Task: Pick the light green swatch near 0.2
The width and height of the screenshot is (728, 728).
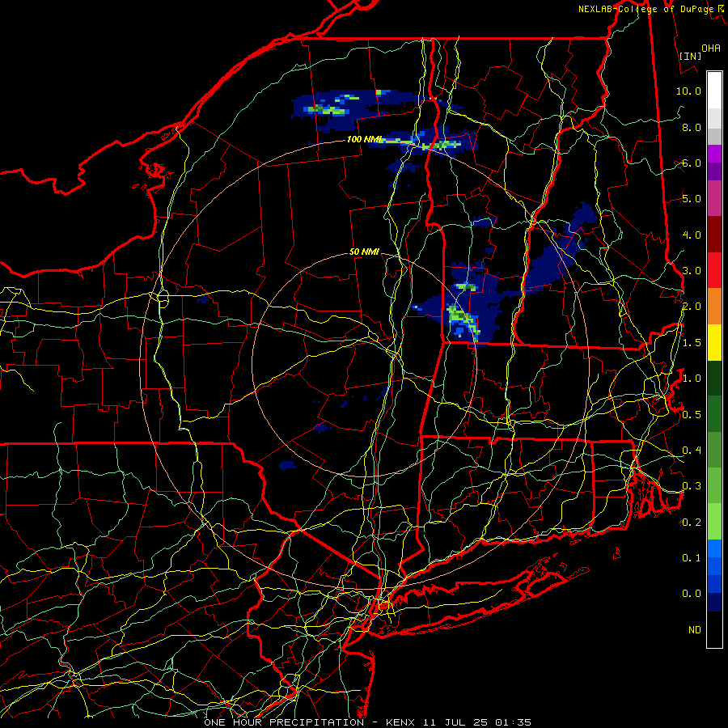Action: (x=714, y=522)
